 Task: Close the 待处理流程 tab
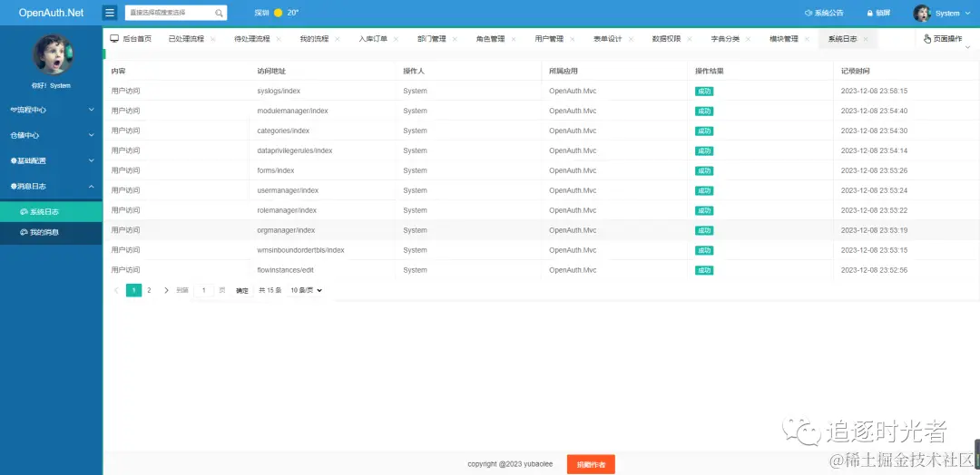(279, 39)
